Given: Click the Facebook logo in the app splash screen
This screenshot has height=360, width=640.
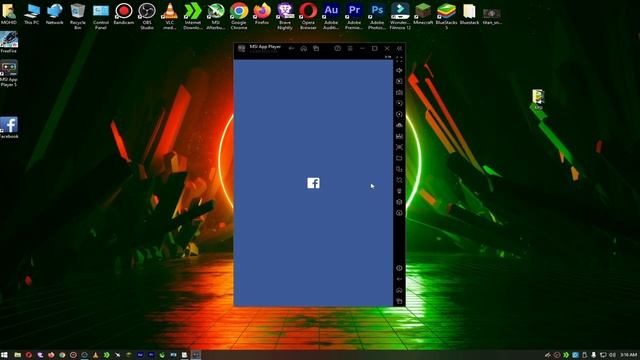Looking at the screenshot, I should click(x=313, y=183).
